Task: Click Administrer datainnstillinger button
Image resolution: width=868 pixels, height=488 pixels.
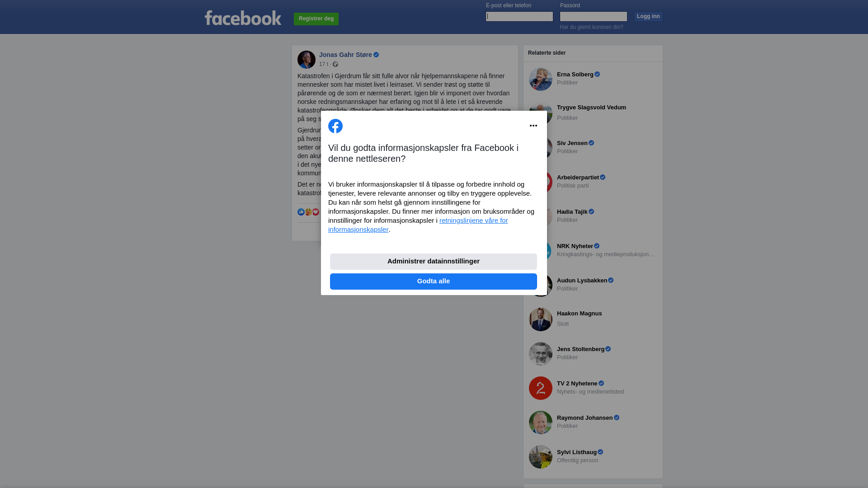Action: click(434, 262)
